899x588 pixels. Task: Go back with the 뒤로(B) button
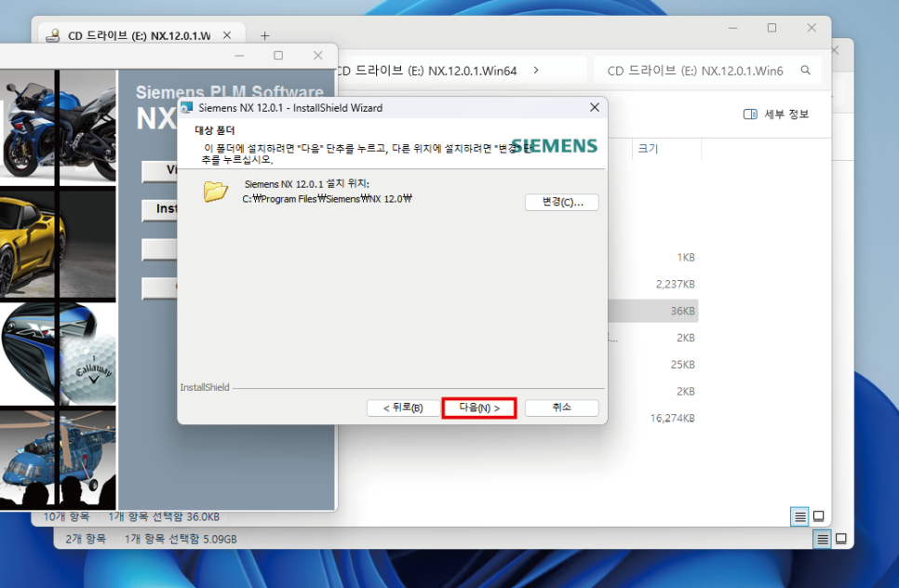(x=403, y=408)
